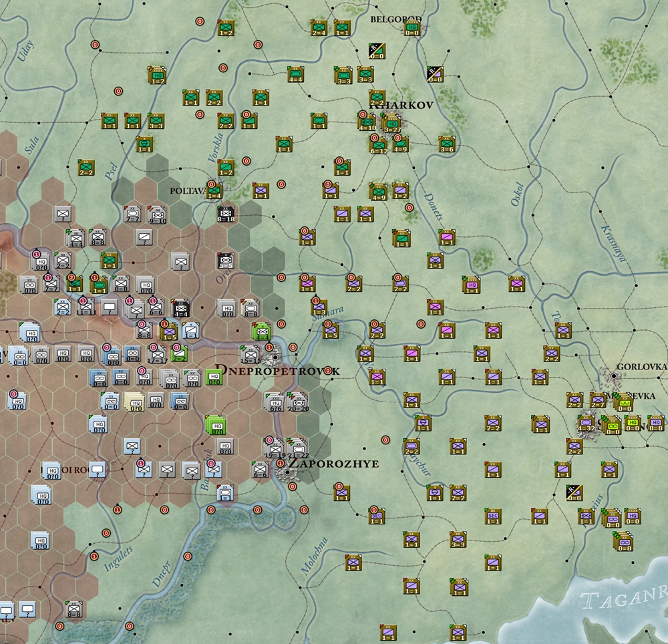Select the black 5=5 brigade counter

(226, 261)
